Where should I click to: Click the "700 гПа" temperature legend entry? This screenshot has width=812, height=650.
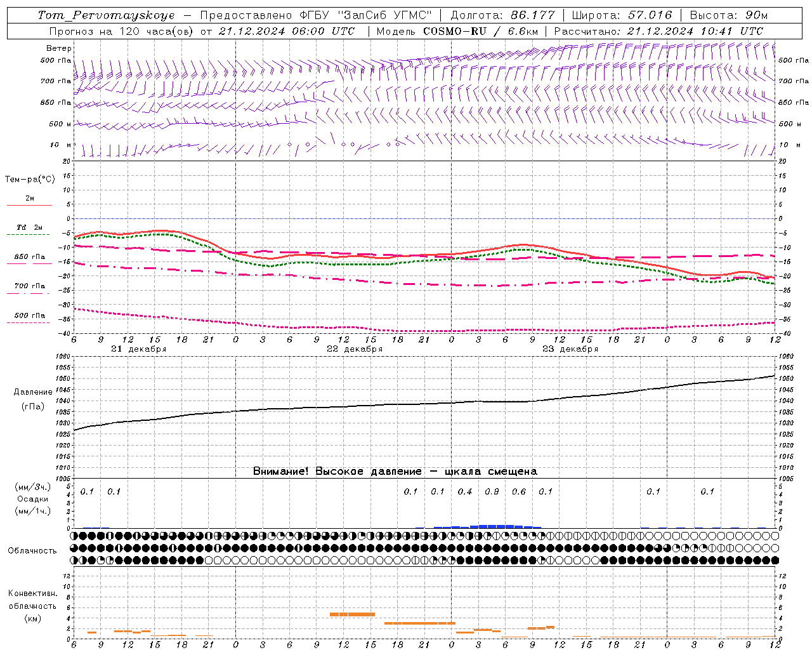click(29, 286)
